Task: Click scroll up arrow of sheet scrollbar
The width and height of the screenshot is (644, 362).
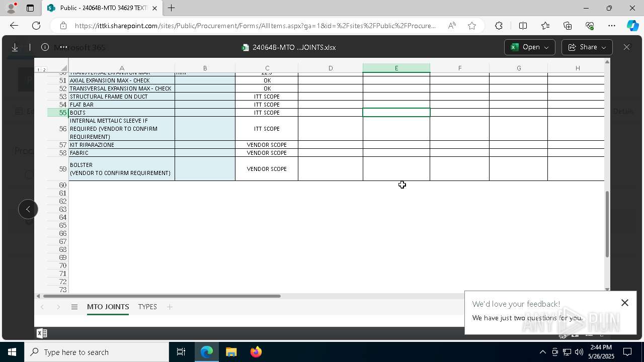Action: [607, 61]
